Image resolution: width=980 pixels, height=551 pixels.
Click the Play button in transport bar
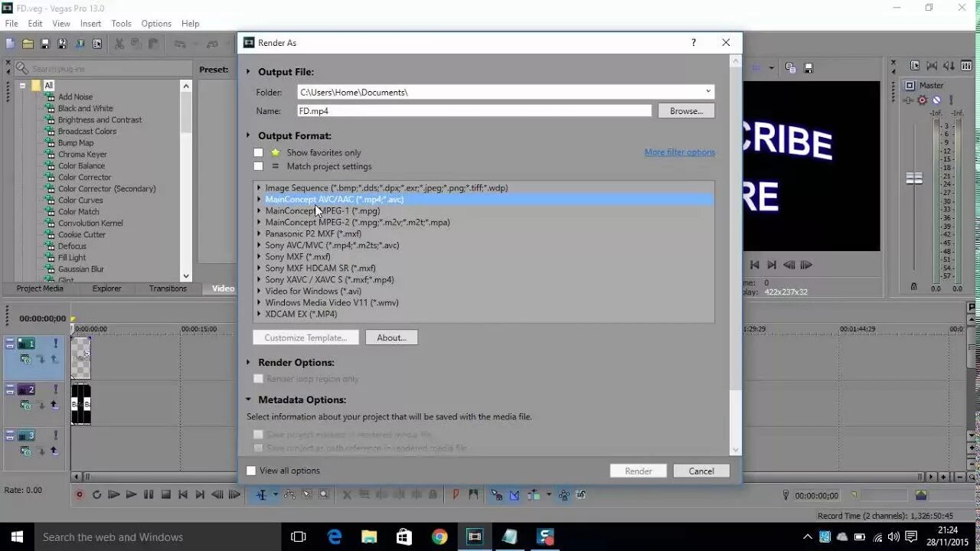[131, 495]
